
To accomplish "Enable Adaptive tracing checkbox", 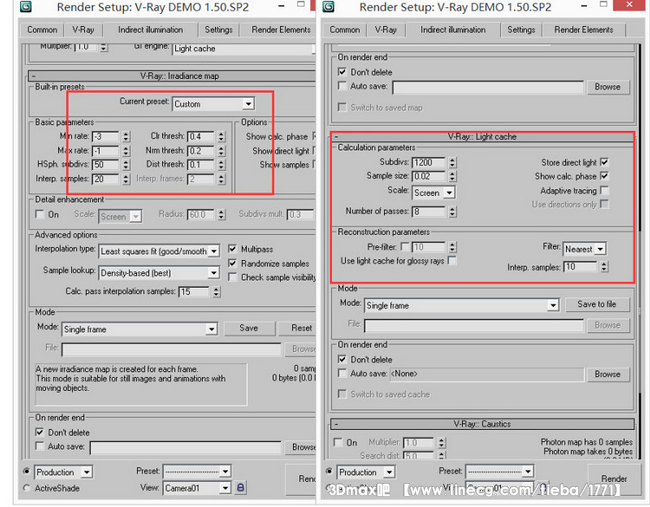I will 604,190.
